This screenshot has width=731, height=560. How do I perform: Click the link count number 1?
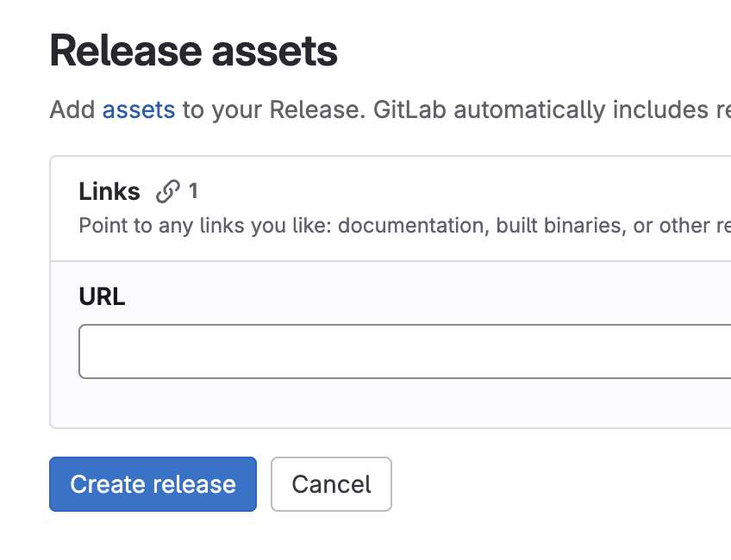pyautogui.click(x=193, y=191)
